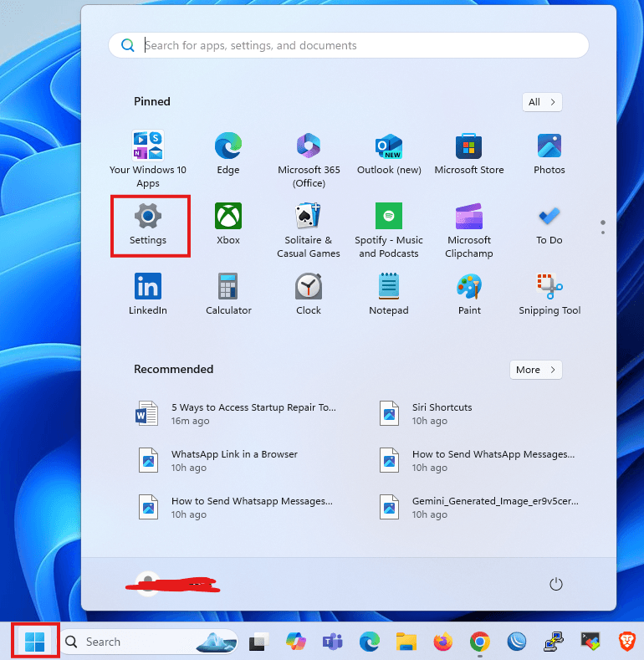644x660 pixels.
Task: Expand More recommended items
Action: coord(535,370)
